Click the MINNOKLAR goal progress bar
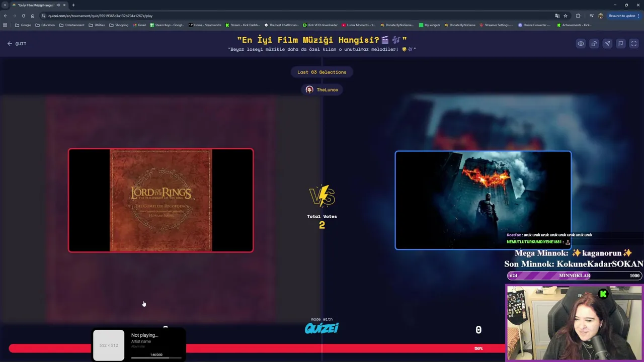The height and width of the screenshot is (362, 644). pyautogui.click(x=574, y=276)
